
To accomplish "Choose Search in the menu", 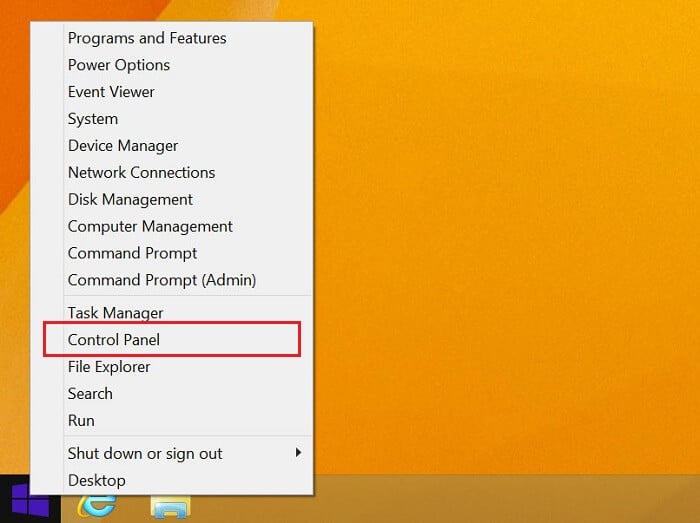I will coord(171,393).
